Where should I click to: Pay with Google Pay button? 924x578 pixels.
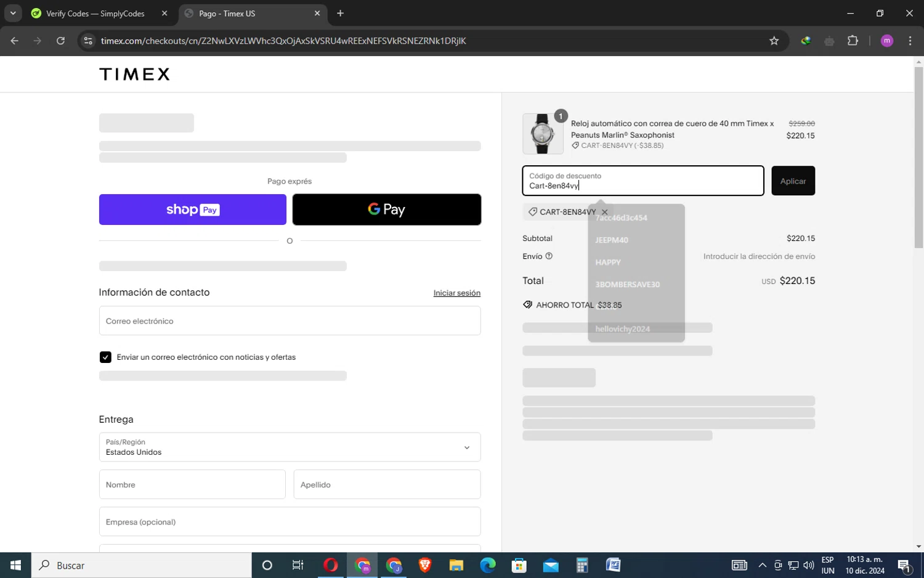pos(387,210)
